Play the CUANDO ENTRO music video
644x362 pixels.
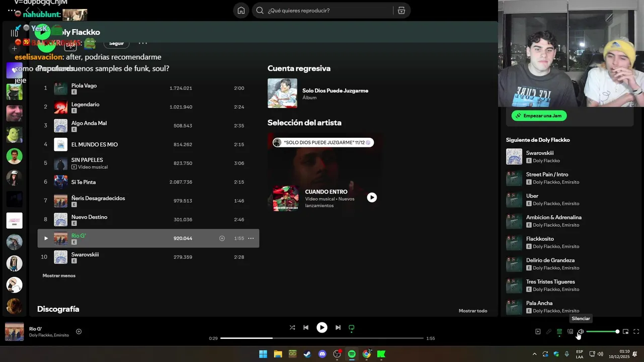click(x=372, y=198)
